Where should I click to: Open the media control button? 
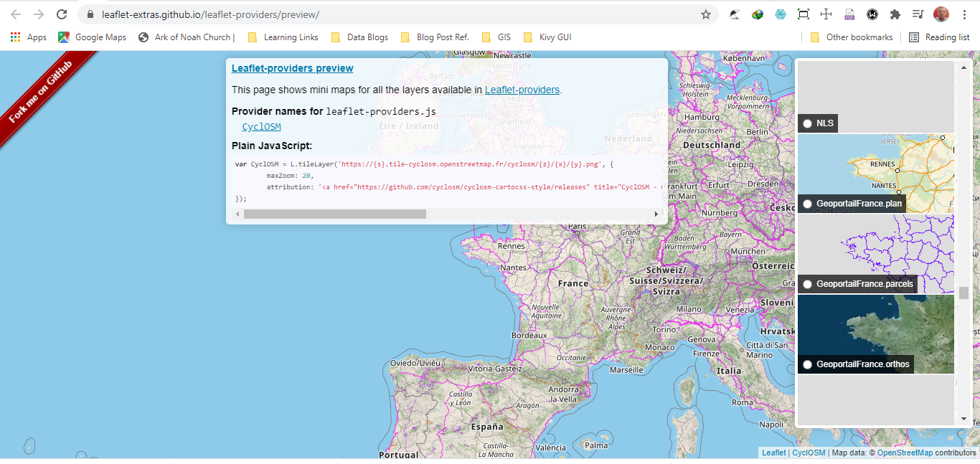[918, 14]
